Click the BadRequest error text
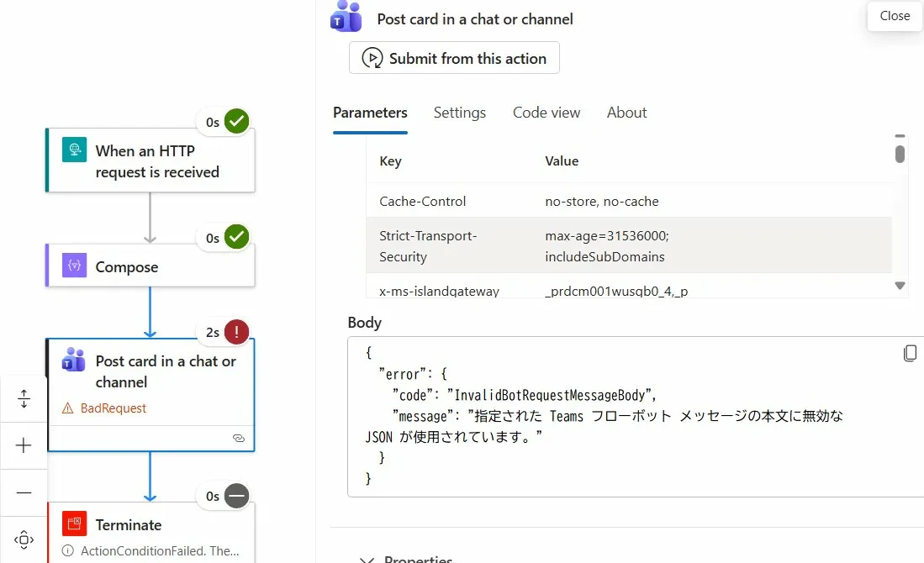Viewport: 924px width, 563px height. 114,408
